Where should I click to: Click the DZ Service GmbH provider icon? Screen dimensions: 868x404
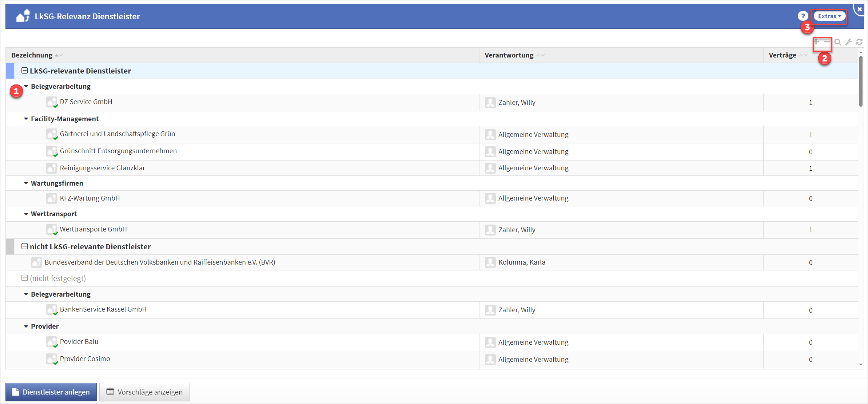coord(52,102)
